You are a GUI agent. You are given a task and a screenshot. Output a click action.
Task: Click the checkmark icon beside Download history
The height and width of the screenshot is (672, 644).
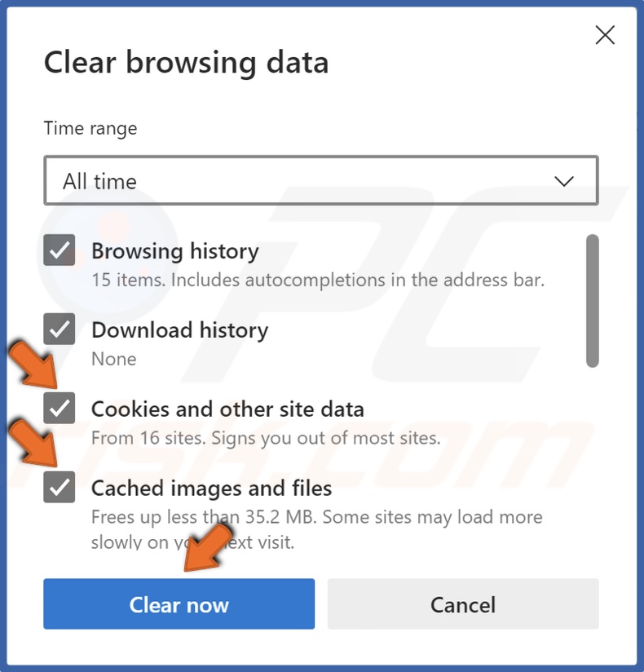pyautogui.click(x=58, y=329)
